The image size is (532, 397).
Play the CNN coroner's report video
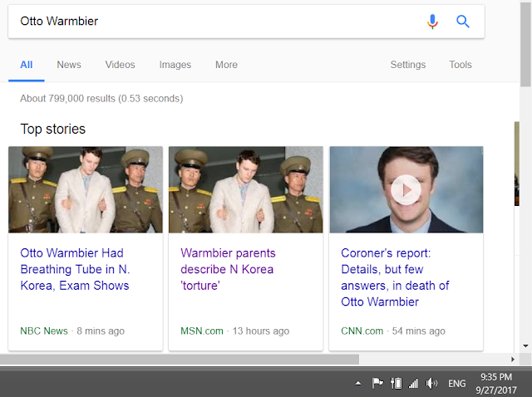[x=406, y=190]
